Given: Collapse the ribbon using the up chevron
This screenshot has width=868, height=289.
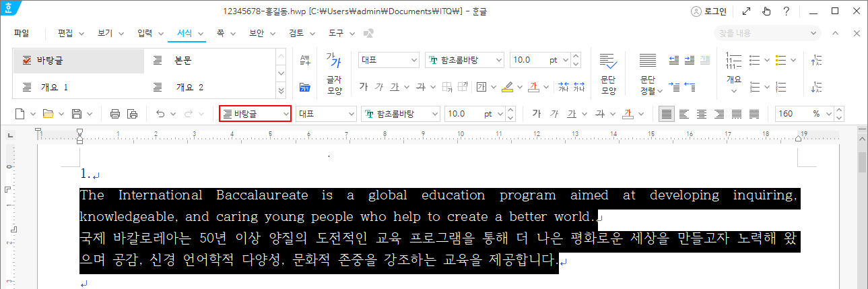Looking at the screenshot, I should click(x=835, y=33).
